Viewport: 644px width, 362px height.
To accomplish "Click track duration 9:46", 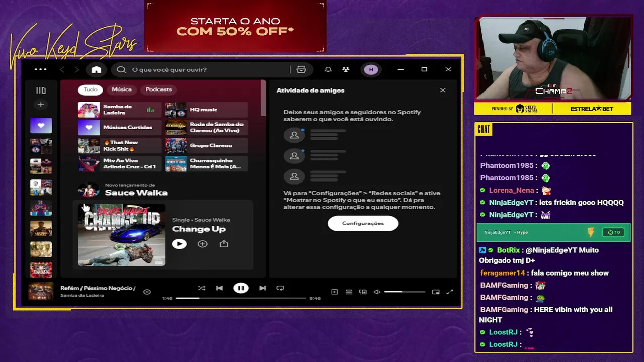I will point(315,299).
